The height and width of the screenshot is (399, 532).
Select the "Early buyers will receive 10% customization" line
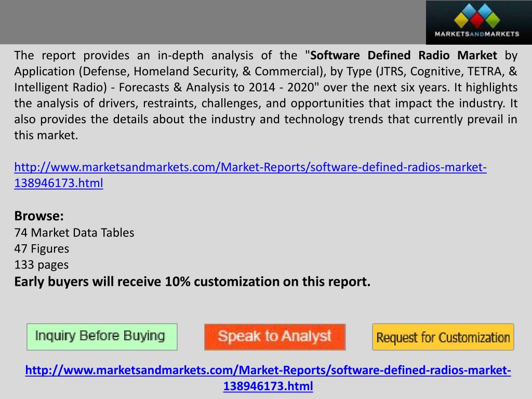click(x=192, y=282)
